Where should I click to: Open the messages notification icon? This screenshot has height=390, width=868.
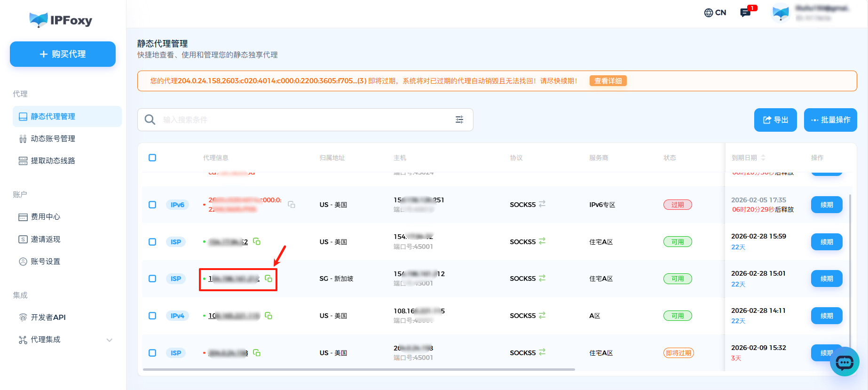click(745, 13)
